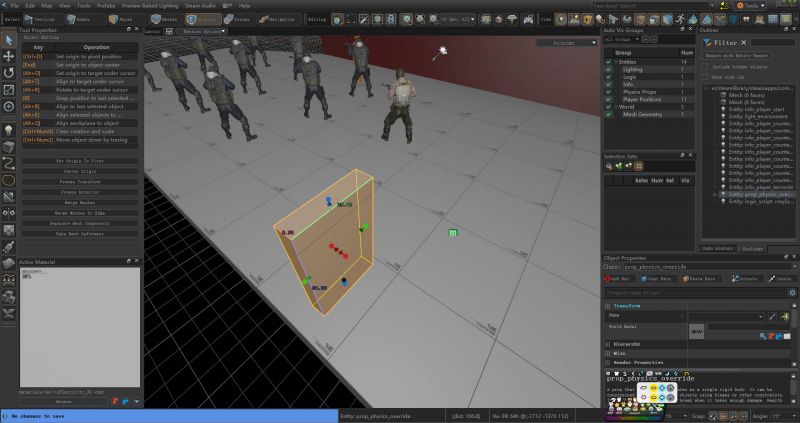Switch to the Undo History tab
The image size is (800, 423).
[x=718, y=248]
